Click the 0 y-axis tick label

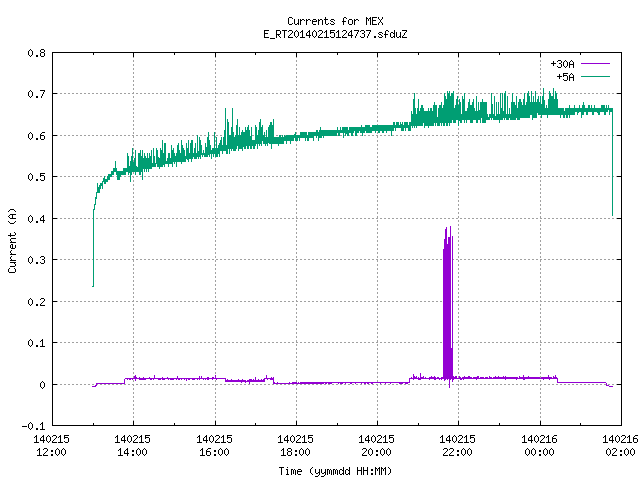(x=42, y=385)
